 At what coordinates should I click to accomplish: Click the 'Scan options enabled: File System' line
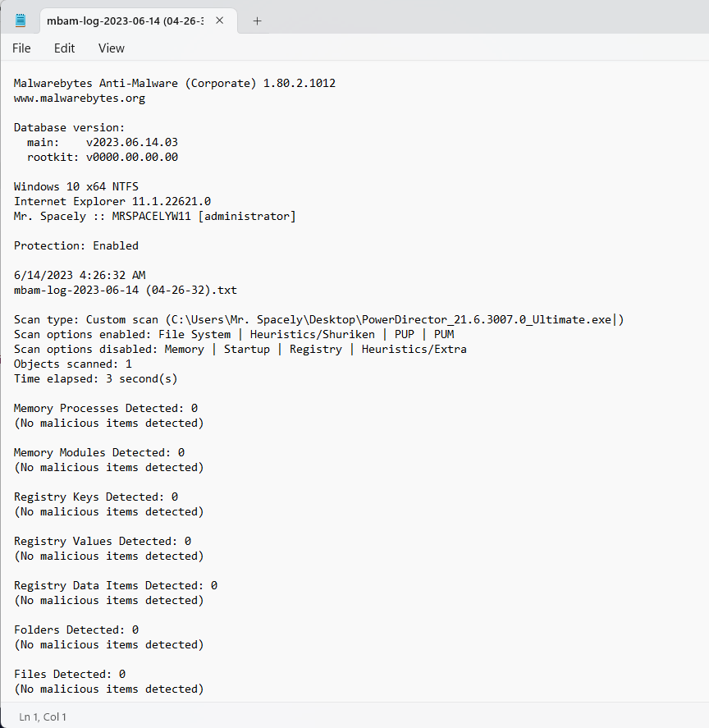234,334
